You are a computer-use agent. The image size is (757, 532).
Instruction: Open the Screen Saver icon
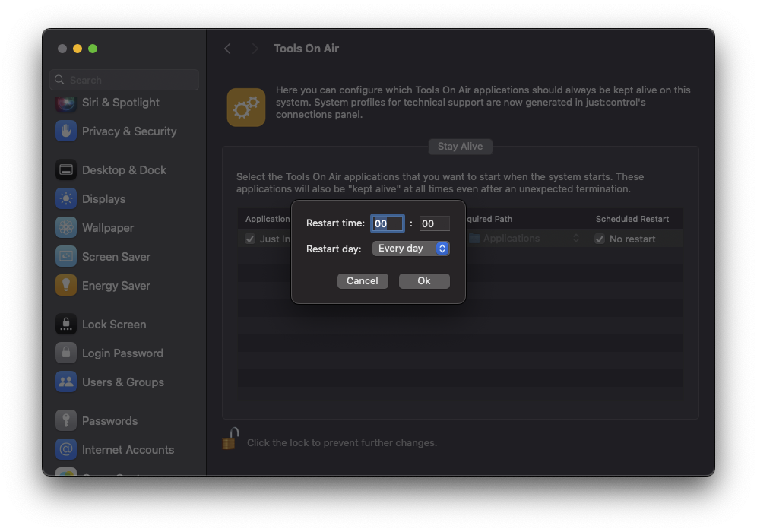[66, 256]
